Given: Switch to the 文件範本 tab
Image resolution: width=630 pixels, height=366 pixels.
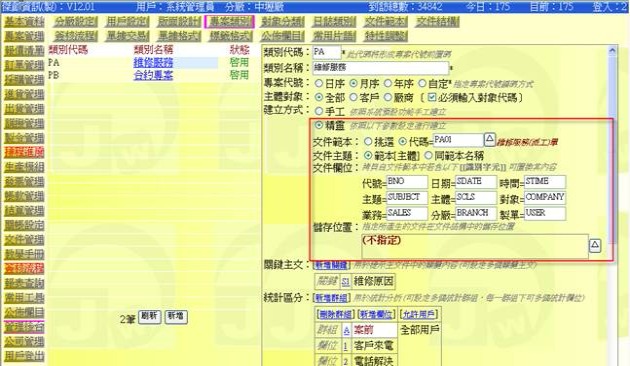Looking at the screenshot, I should [386, 22].
